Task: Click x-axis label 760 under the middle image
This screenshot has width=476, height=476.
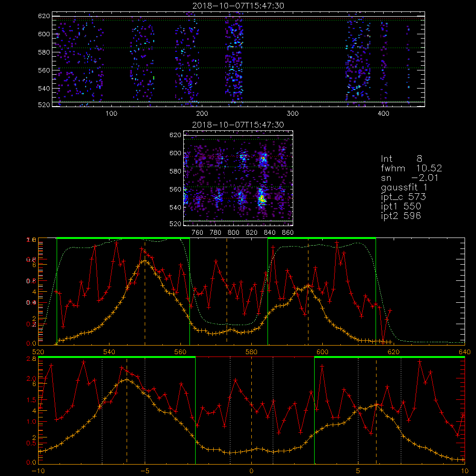Action: (198, 233)
